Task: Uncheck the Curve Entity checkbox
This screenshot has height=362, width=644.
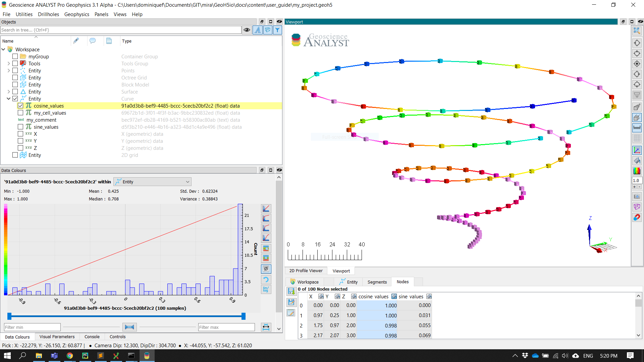Action: 15,99
